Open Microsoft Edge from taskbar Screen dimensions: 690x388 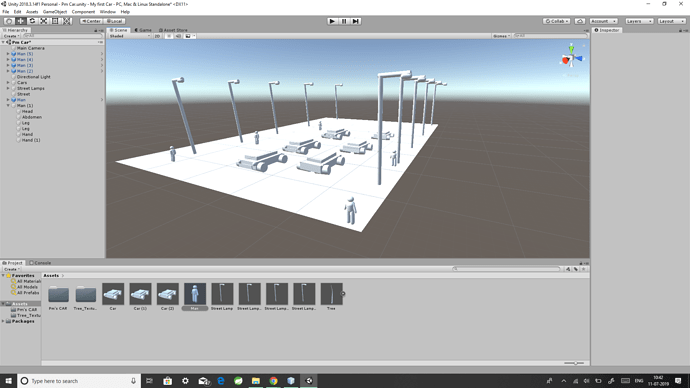click(x=220, y=381)
